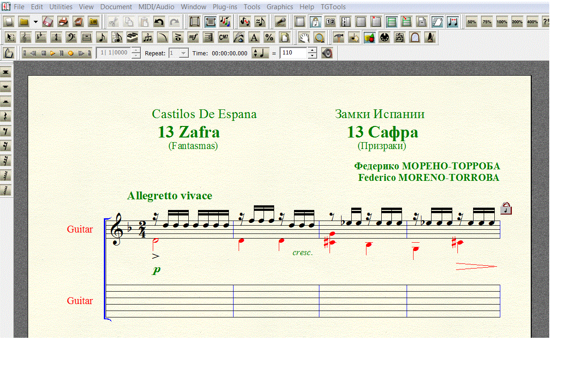Select the Repeat tool
Screen dimensions: 588x377
(209, 37)
